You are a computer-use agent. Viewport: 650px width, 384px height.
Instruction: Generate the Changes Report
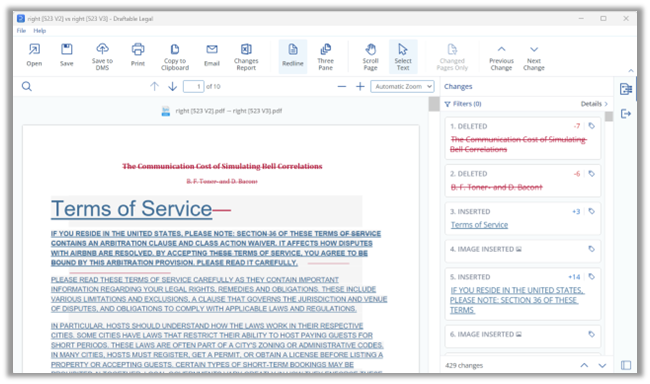click(246, 56)
